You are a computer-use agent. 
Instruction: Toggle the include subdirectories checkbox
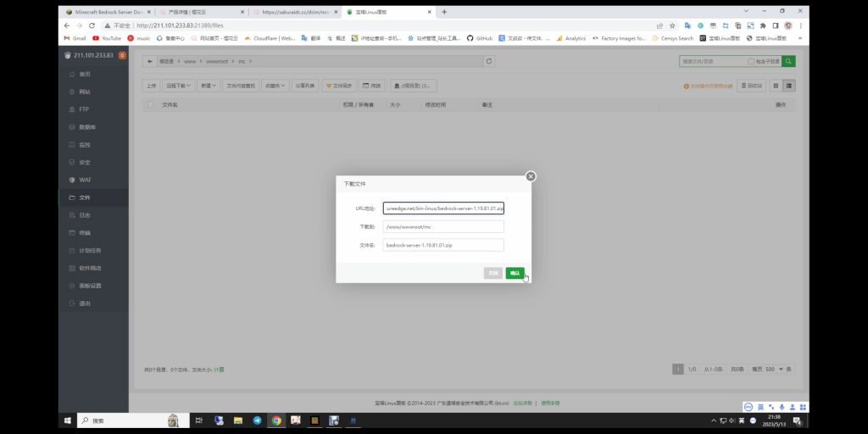[750, 62]
